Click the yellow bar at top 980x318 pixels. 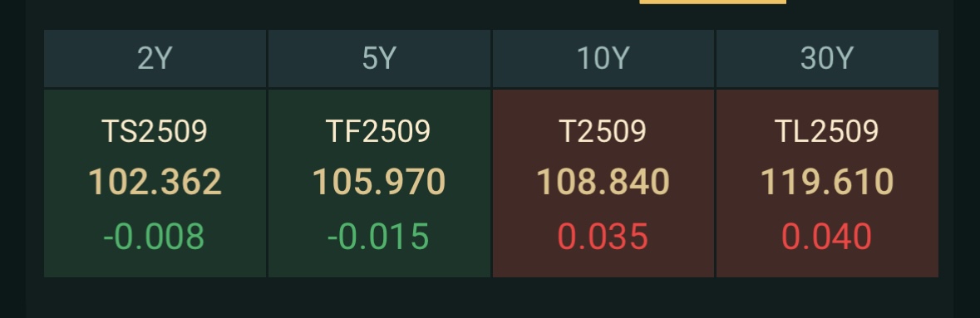(x=712, y=2)
